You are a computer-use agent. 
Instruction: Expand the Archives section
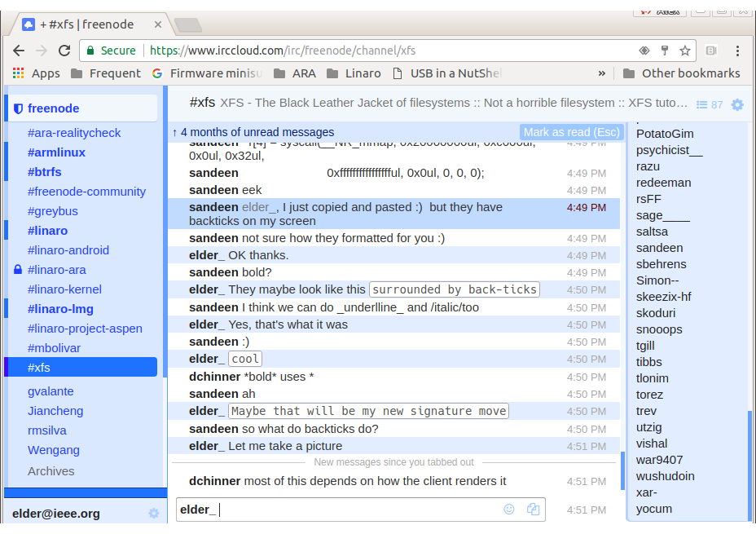[x=51, y=471]
